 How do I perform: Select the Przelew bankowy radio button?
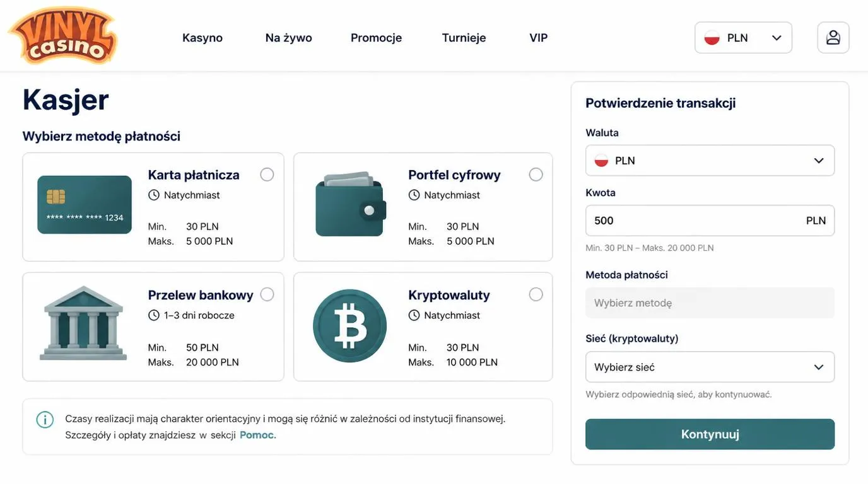[x=267, y=294]
